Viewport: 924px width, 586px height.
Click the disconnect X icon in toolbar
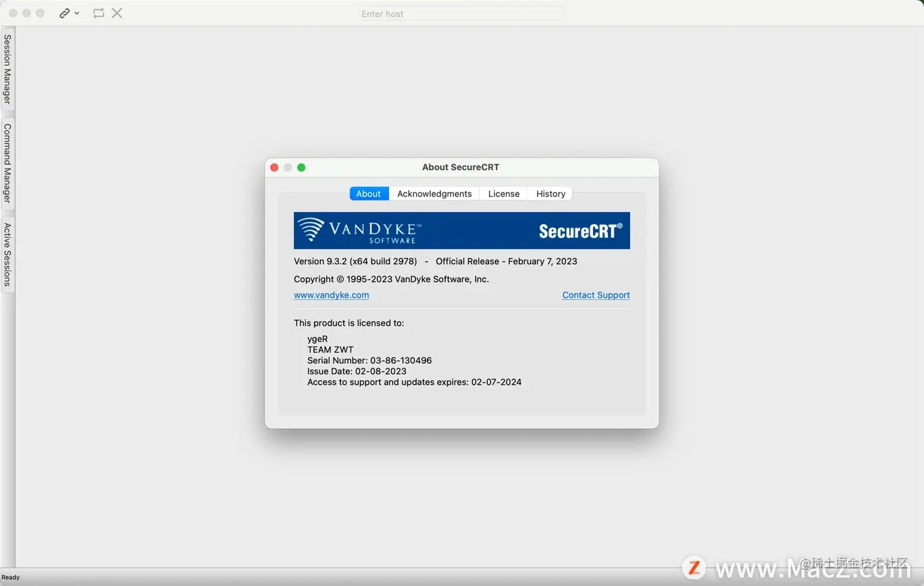click(x=117, y=13)
